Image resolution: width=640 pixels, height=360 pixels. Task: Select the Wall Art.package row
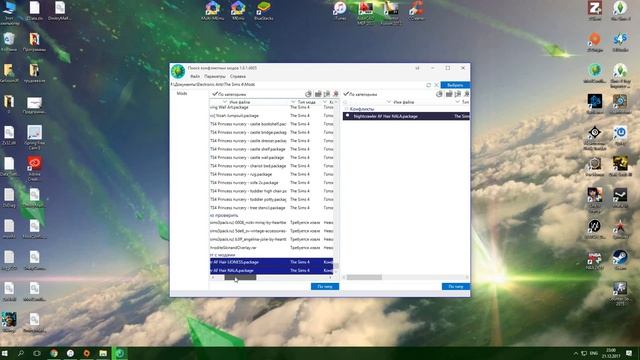(271, 107)
